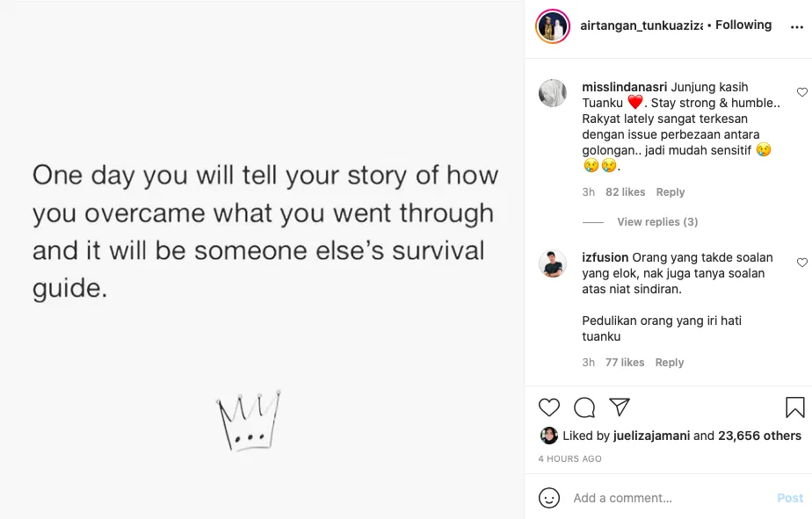This screenshot has width=812, height=519.
Task: View 77 likes on izfusion comment
Action: point(625,363)
